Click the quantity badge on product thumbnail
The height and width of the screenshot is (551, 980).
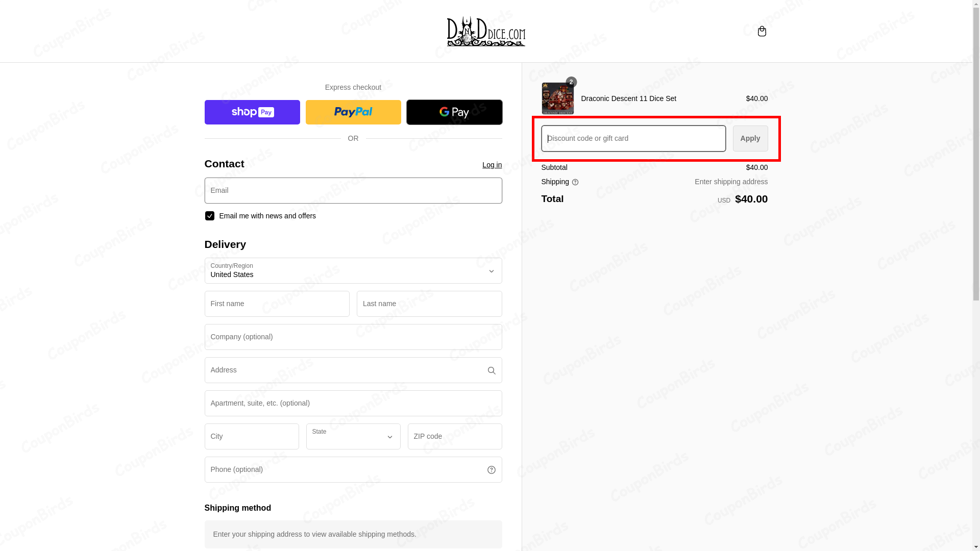(571, 82)
